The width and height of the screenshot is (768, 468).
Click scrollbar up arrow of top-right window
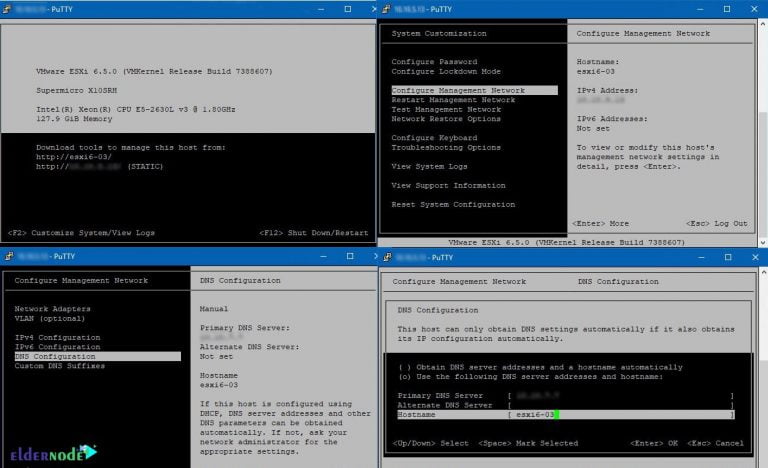click(763, 24)
